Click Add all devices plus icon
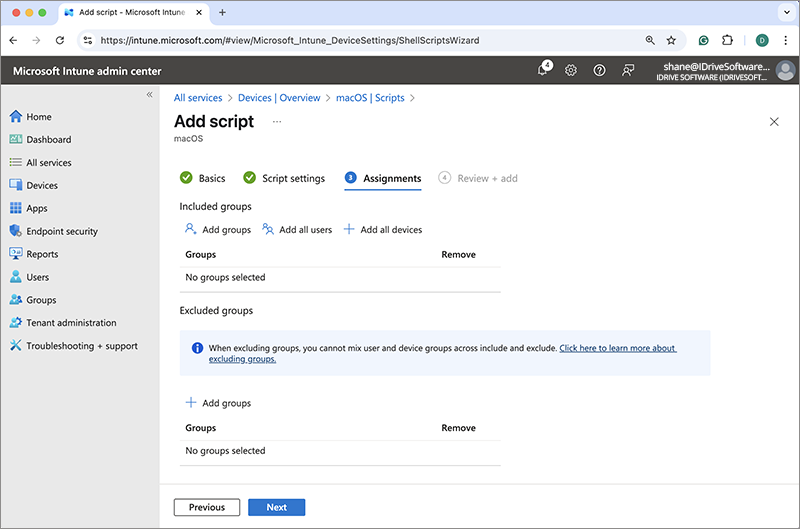 [x=349, y=229]
